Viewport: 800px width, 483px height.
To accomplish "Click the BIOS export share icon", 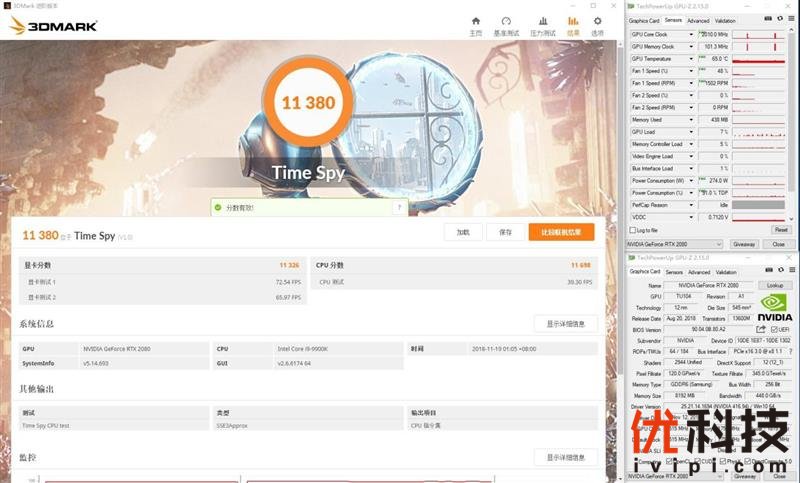I will (x=761, y=329).
